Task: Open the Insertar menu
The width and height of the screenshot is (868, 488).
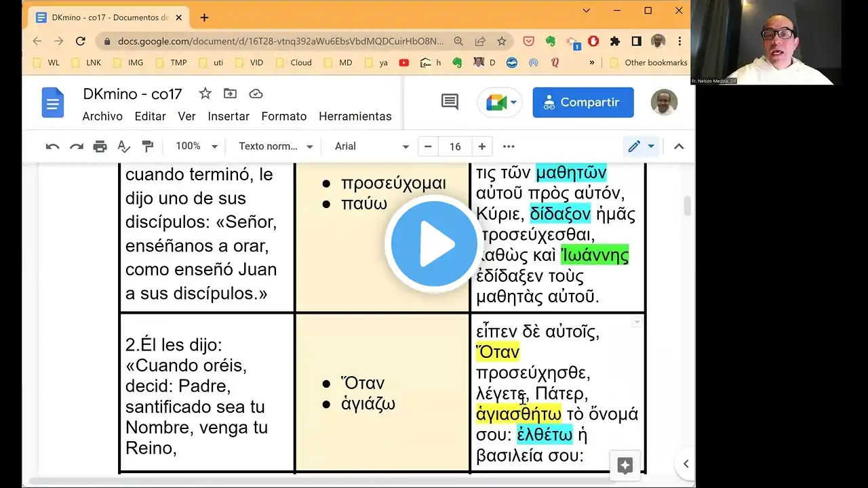Action: point(229,117)
